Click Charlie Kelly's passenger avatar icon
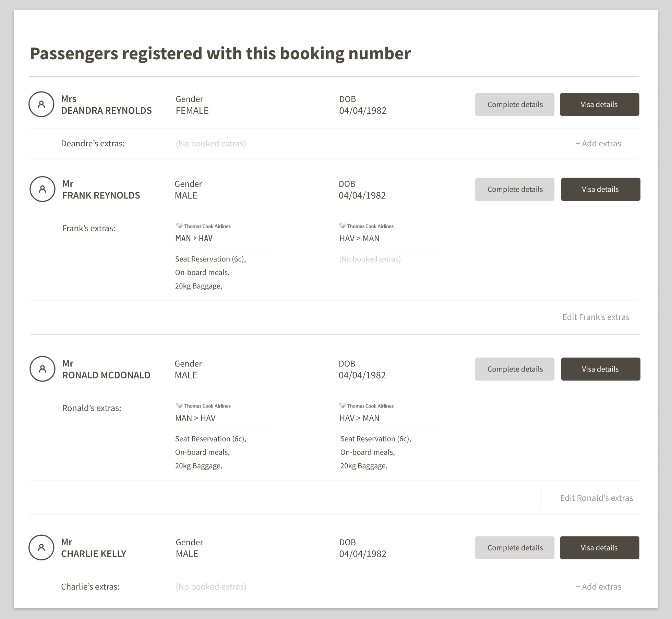Image resolution: width=672 pixels, height=619 pixels. click(x=41, y=547)
